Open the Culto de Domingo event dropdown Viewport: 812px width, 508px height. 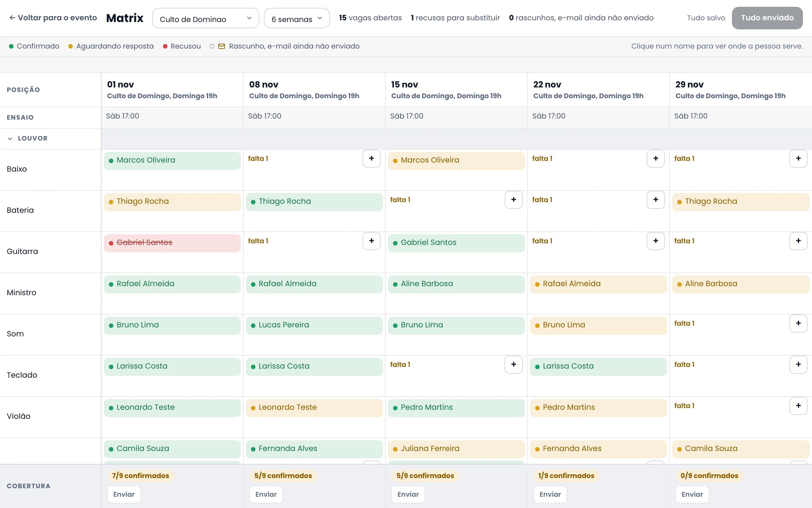pos(205,18)
